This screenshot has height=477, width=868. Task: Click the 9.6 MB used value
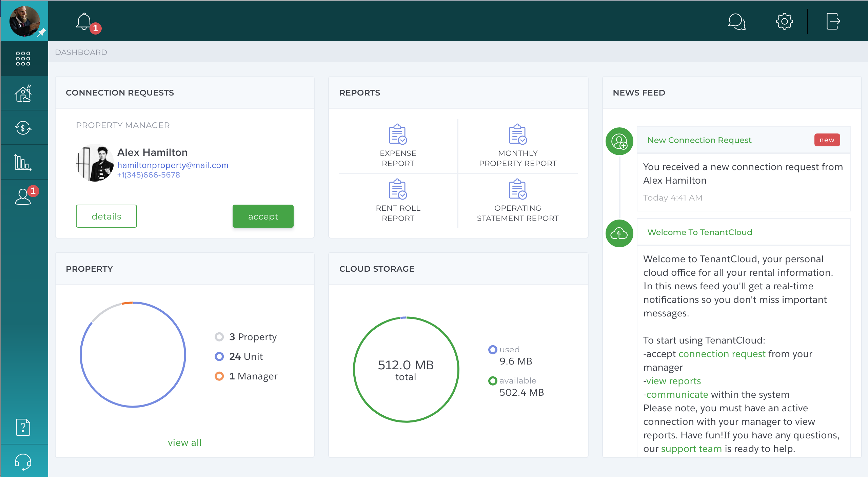[516, 361]
